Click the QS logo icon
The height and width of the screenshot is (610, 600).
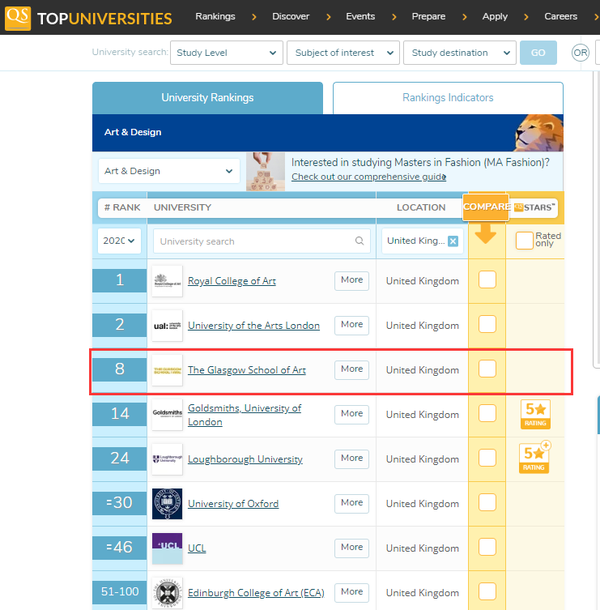pos(18,18)
